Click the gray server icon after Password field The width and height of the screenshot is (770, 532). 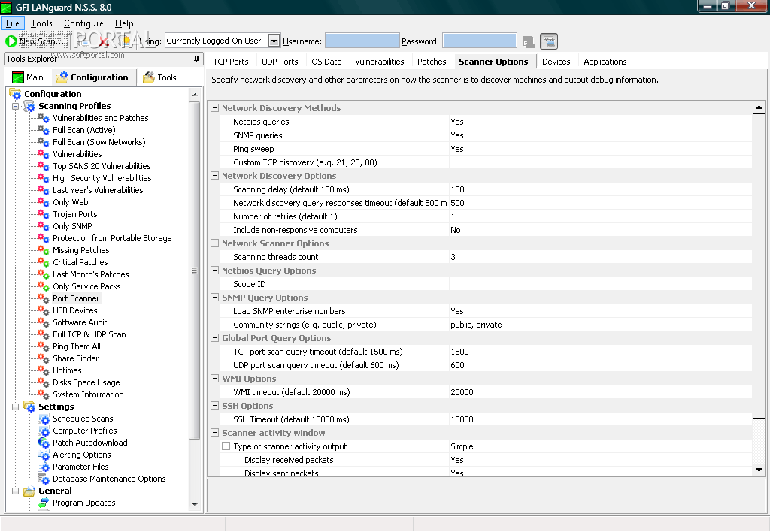529,42
